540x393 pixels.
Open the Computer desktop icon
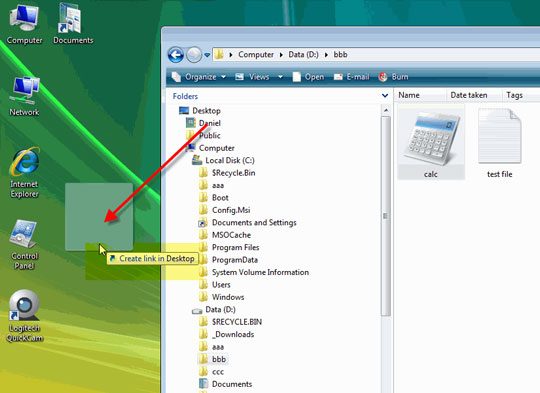point(24,25)
